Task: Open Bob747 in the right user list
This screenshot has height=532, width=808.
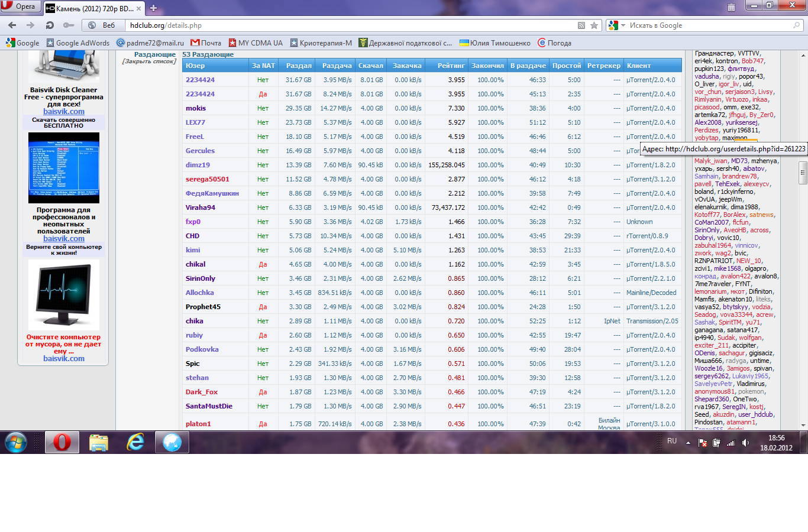Action: click(x=753, y=61)
